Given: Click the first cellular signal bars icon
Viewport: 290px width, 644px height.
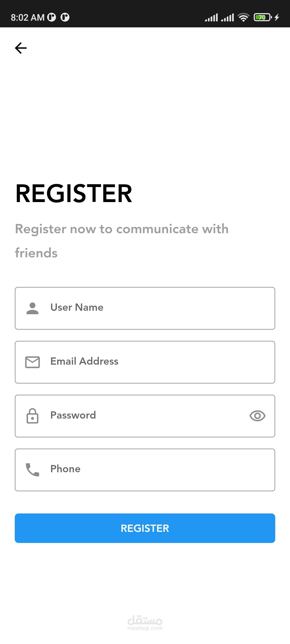Looking at the screenshot, I should (x=211, y=18).
